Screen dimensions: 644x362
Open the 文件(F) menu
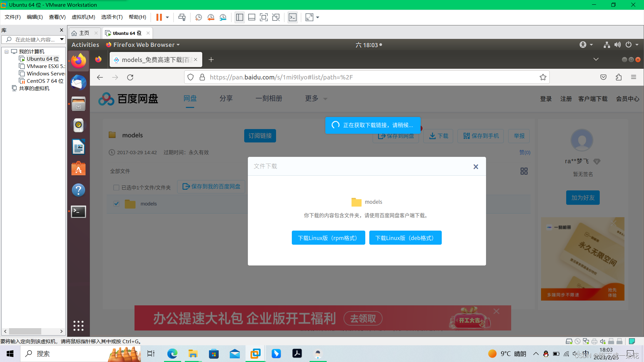(13, 17)
